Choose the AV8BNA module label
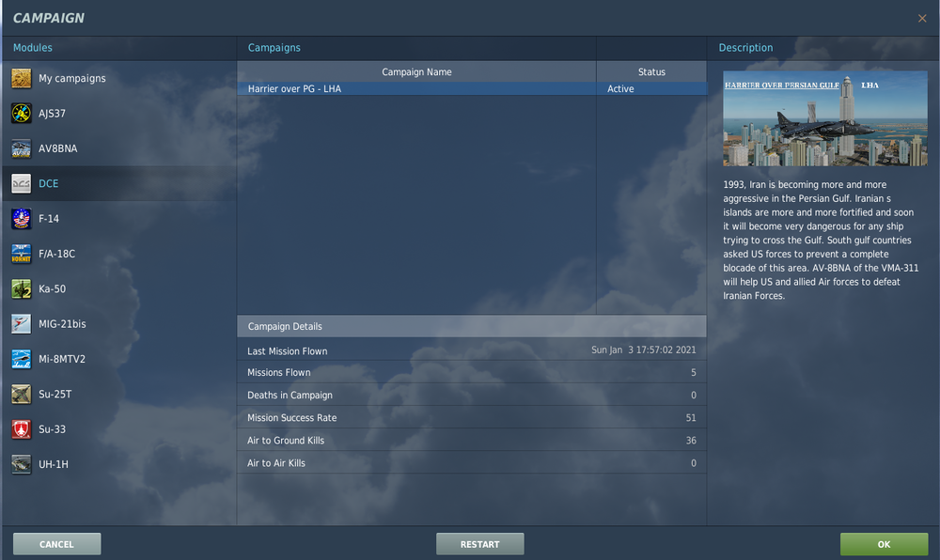940x560 pixels. (x=57, y=148)
